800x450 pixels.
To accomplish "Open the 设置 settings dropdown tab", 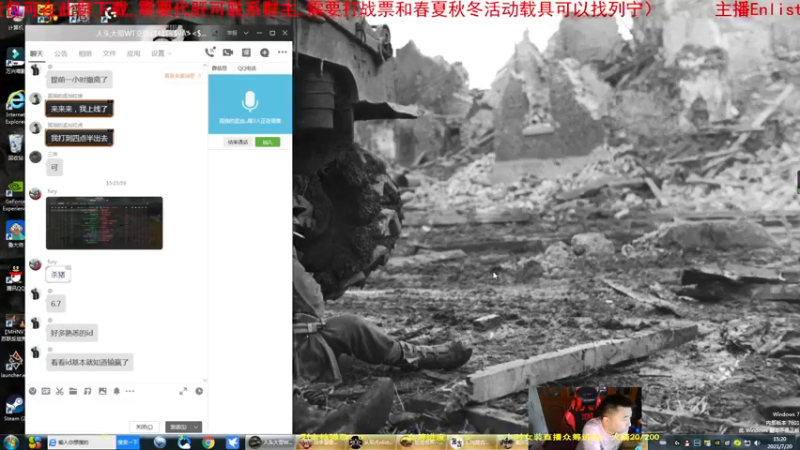I will 161,54.
